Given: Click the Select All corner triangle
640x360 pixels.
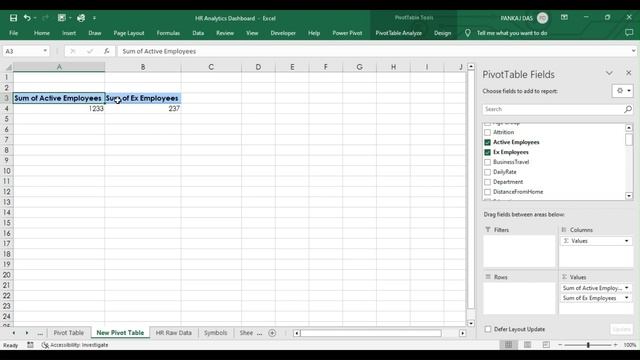Looking at the screenshot, I should [9, 67].
